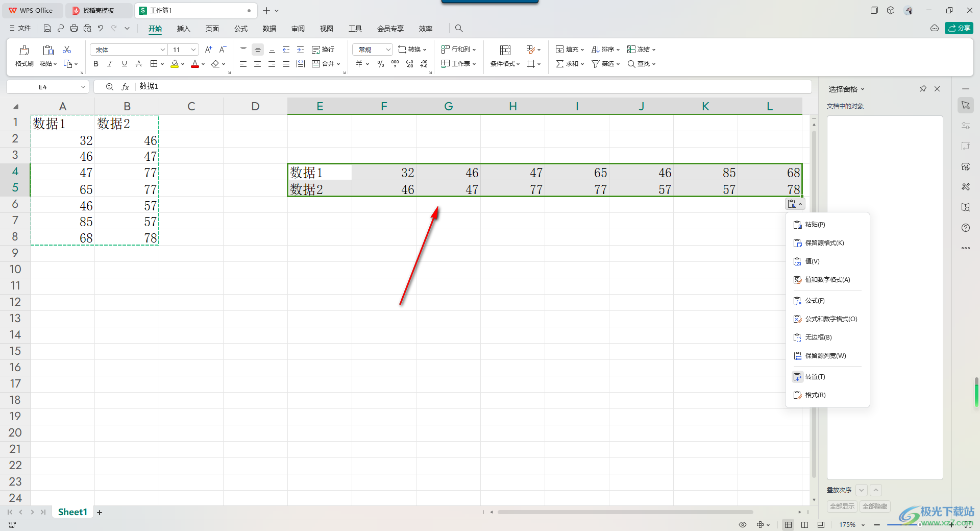This screenshot has width=980, height=531.
Task: Expand the paste options floating button
Action: click(x=795, y=204)
